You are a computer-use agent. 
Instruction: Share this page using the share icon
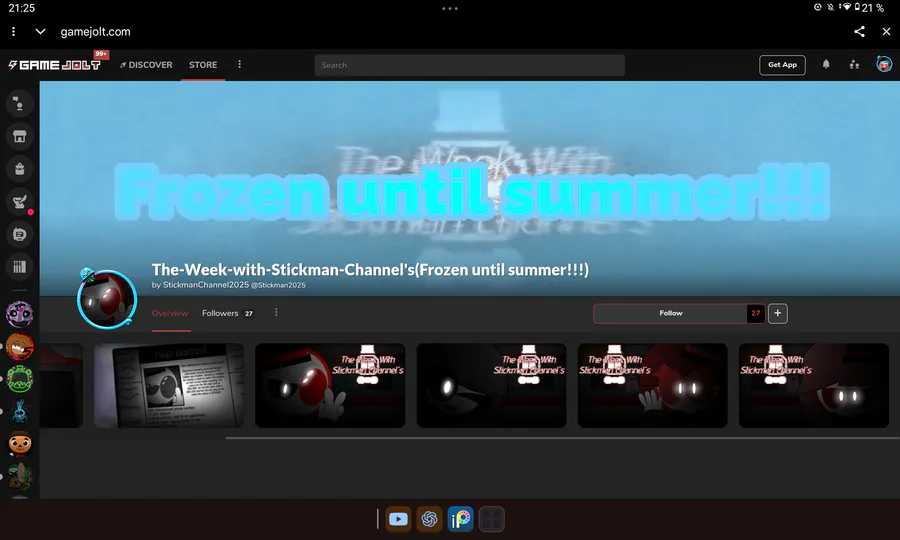pyautogui.click(x=859, y=32)
